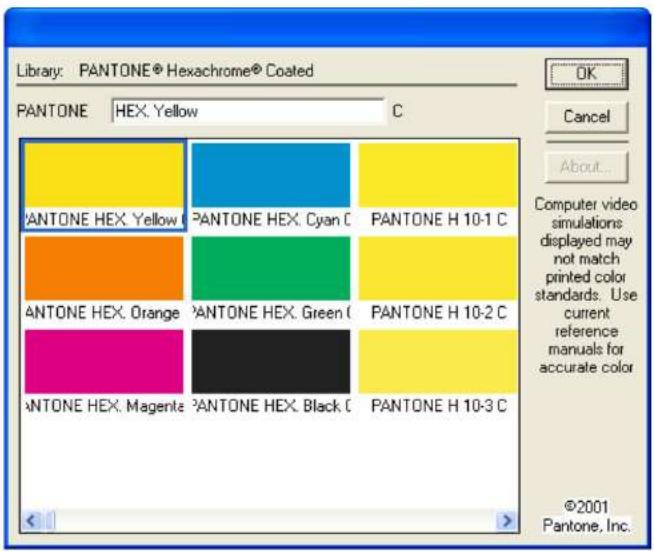Click the scrollbar right arrow

(506, 521)
